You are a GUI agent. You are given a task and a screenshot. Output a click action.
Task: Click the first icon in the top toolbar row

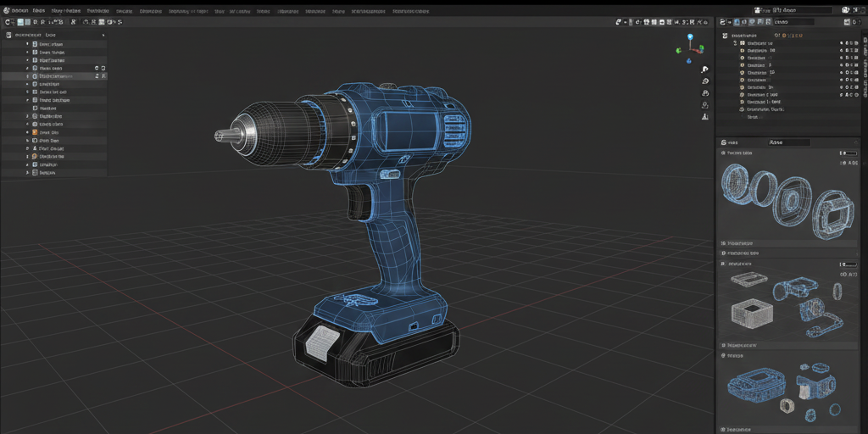[8, 21]
